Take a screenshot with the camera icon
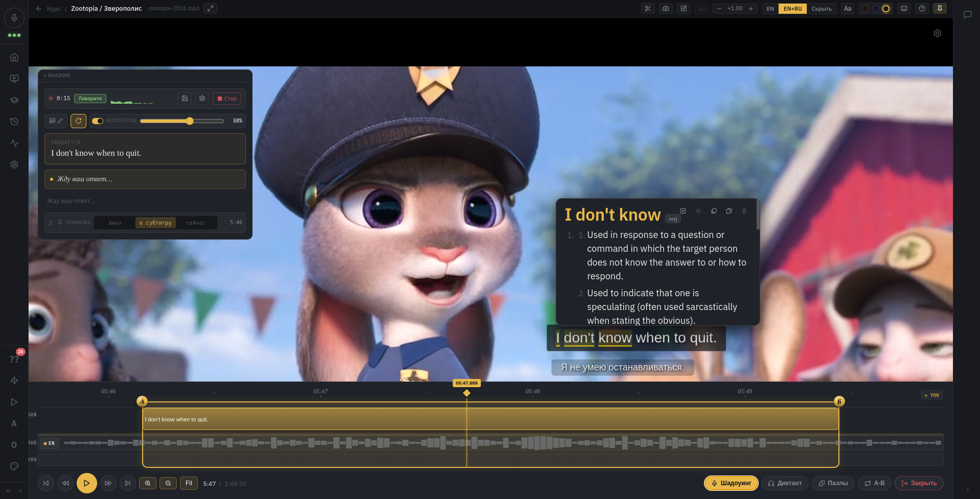980x499 pixels. [666, 9]
